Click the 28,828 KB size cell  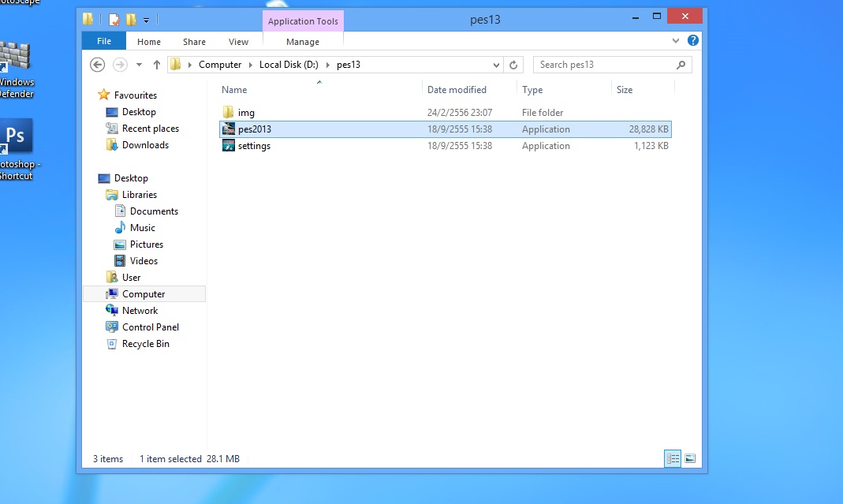[x=648, y=129]
